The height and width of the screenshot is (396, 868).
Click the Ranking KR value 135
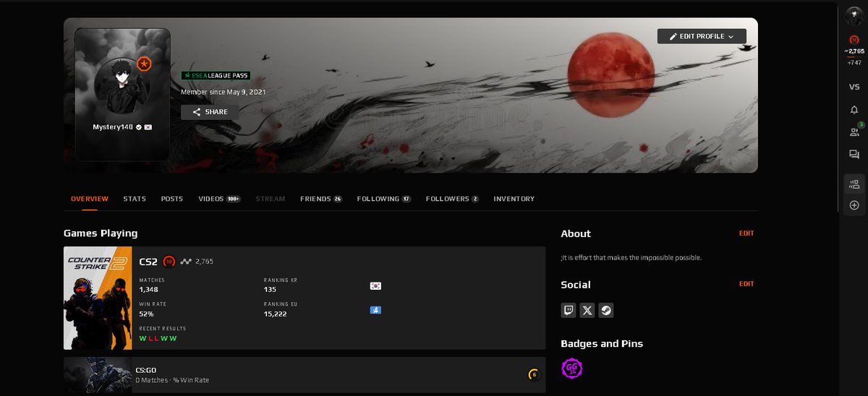(271, 290)
